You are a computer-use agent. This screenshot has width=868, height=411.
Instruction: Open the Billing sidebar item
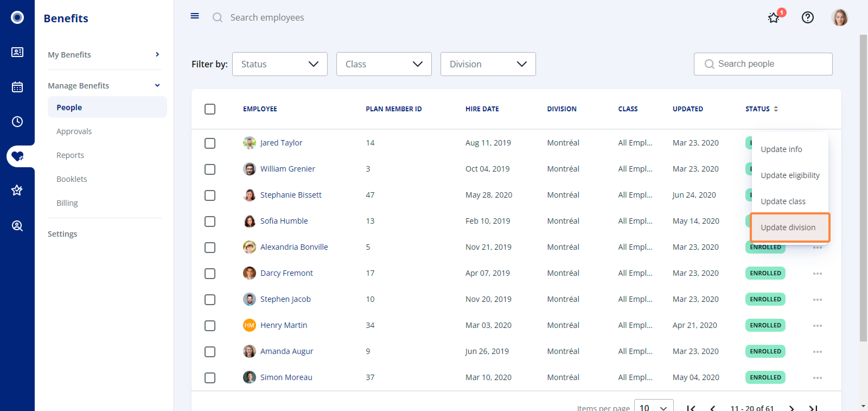tap(67, 203)
